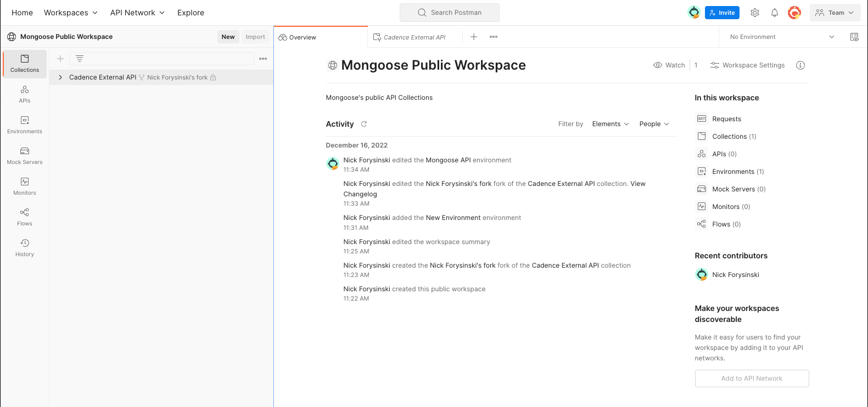Expand the Cadence External API collection
Image resolution: width=868 pixels, height=407 pixels.
click(x=60, y=77)
